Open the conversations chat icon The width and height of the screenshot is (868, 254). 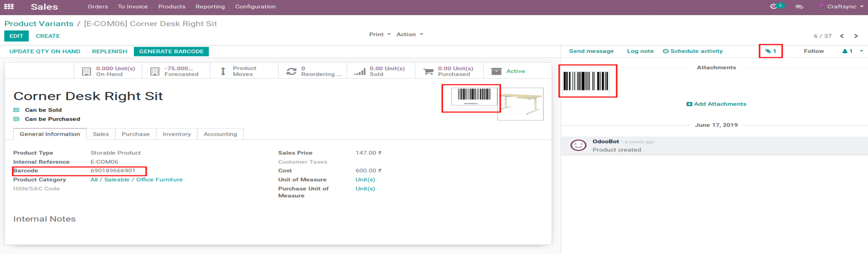(799, 7)
